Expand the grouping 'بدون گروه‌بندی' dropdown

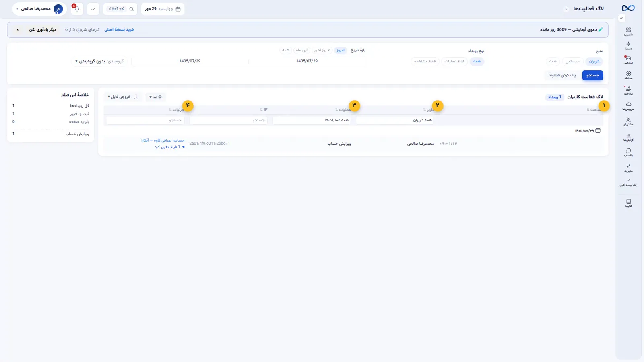tap(99, 61)
